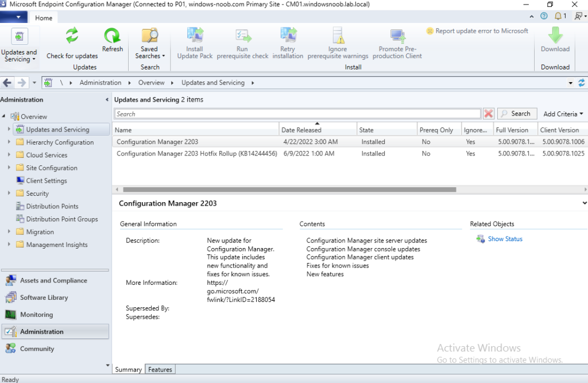Click Administration in the breadcrumb
588x383 pixels.
pyautogui.click(x=100, y=83)
